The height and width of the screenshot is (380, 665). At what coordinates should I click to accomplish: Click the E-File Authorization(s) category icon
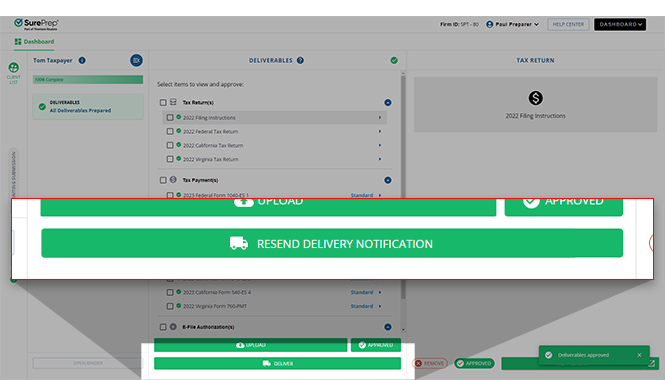(x=173, y=327)
